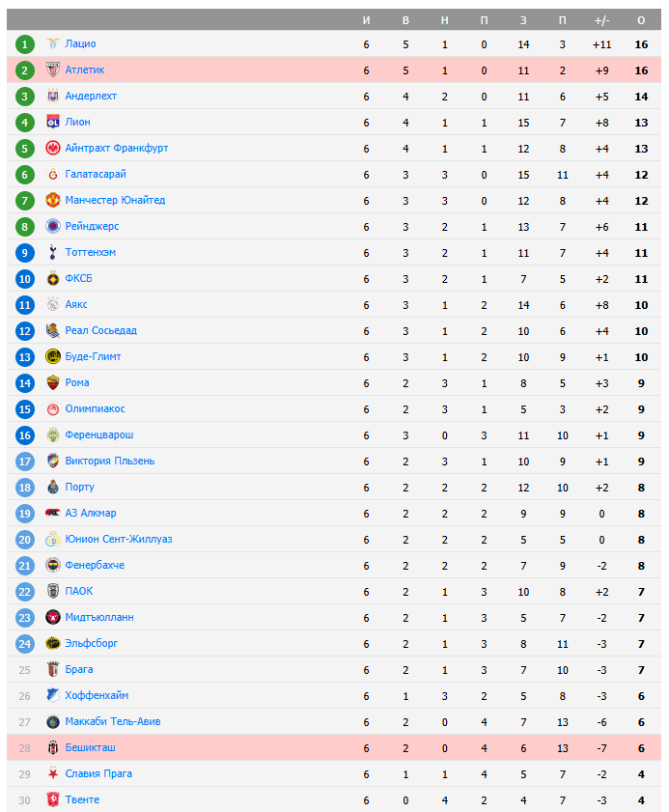Open the Маккаби Тель-Авив team link
This screenshot has height=812, width=669.
(113, 721)
